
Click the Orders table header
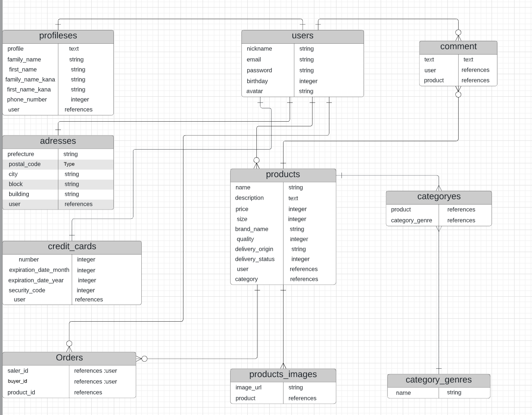click(x=69, y=358)
